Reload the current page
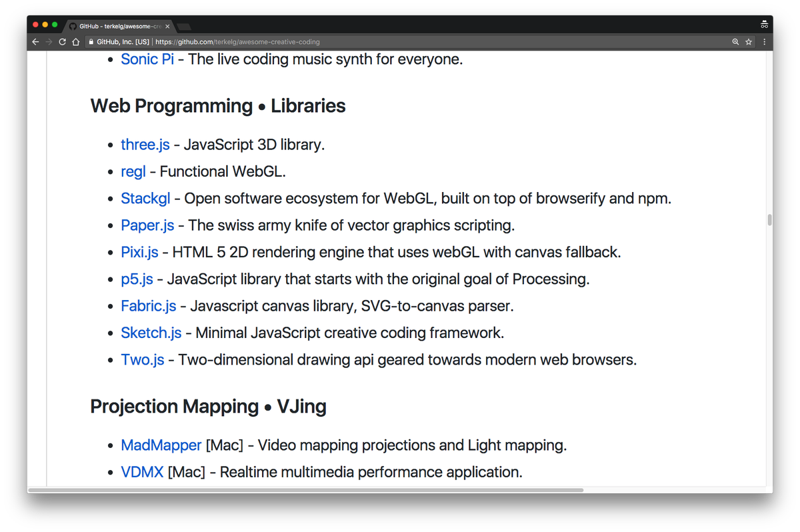 tap(62, 41)
